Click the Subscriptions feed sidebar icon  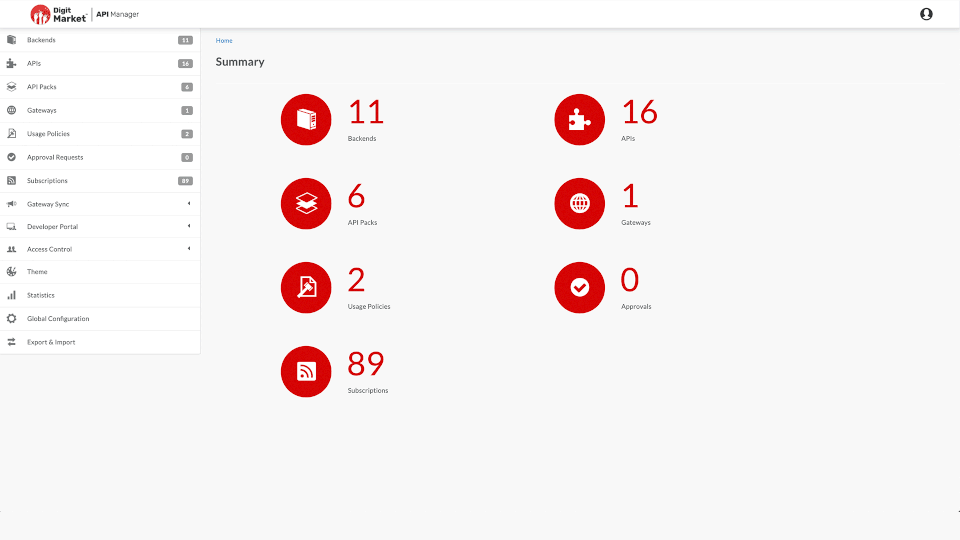12,181
